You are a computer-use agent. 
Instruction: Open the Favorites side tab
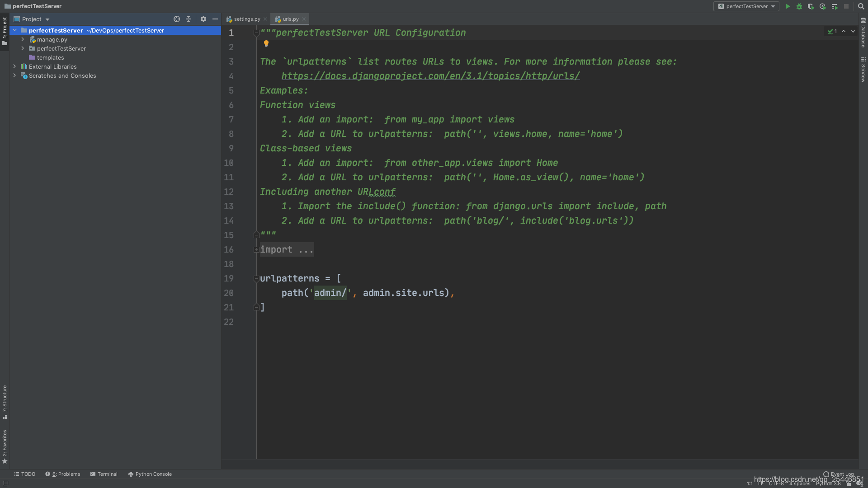click(x=5, y=446)
